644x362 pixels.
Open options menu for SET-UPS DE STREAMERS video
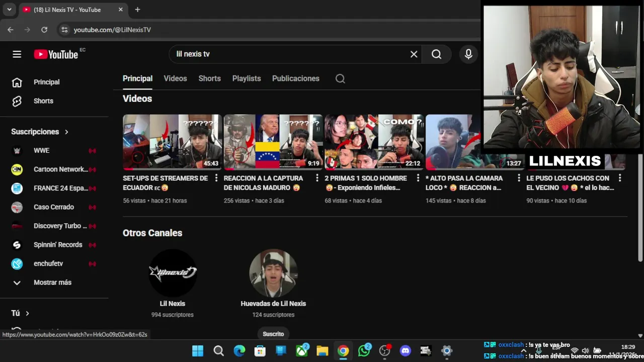(216, 178)
